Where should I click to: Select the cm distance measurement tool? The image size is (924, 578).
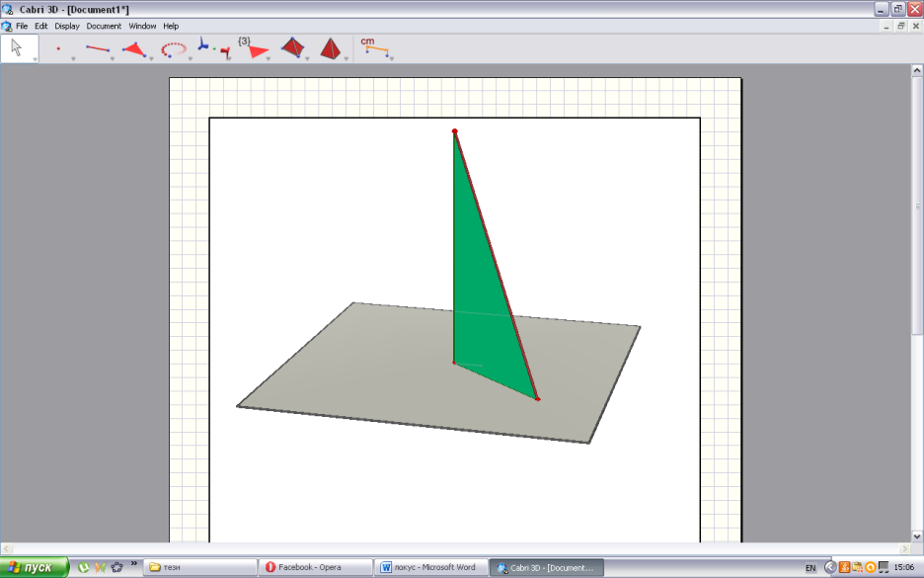point(375,47)
